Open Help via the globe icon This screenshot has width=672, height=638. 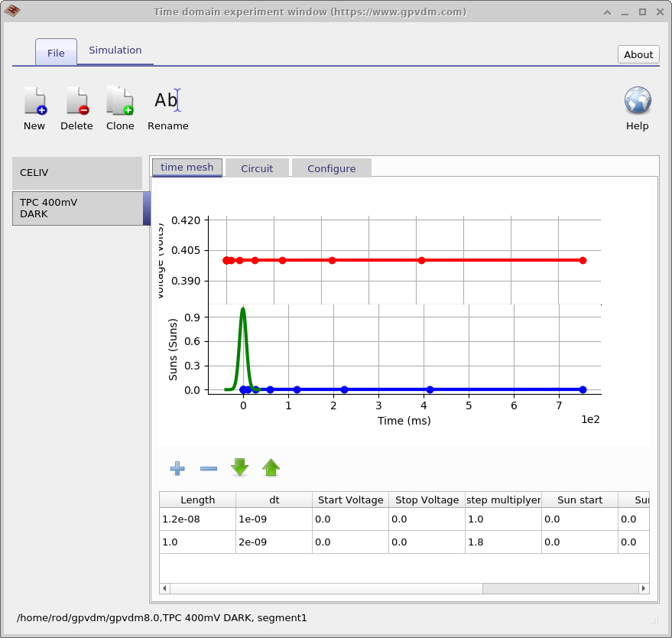[x=637, y=100]
